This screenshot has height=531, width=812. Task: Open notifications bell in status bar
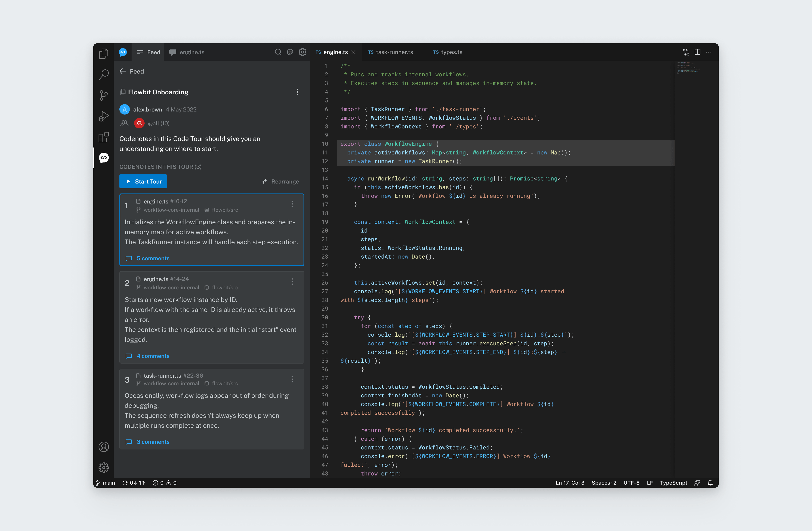[x=710, y=483]
